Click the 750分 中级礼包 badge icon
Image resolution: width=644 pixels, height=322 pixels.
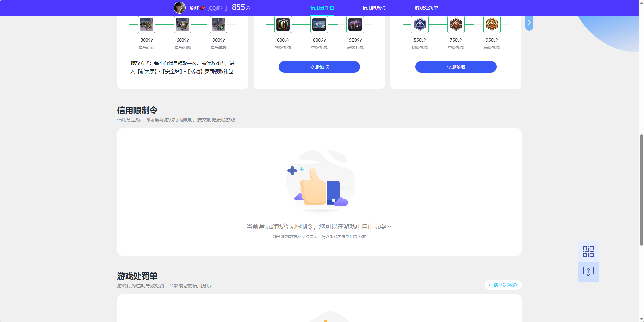[456, 24]
